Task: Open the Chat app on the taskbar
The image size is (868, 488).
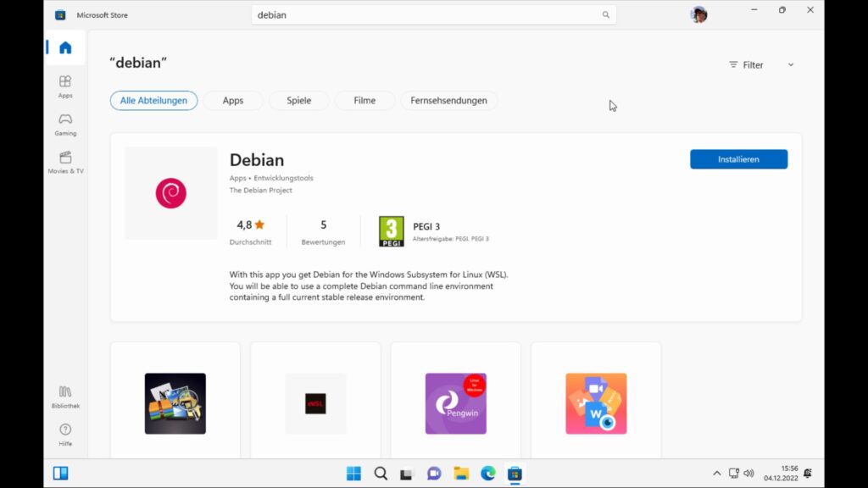Action: pos(434,474)
